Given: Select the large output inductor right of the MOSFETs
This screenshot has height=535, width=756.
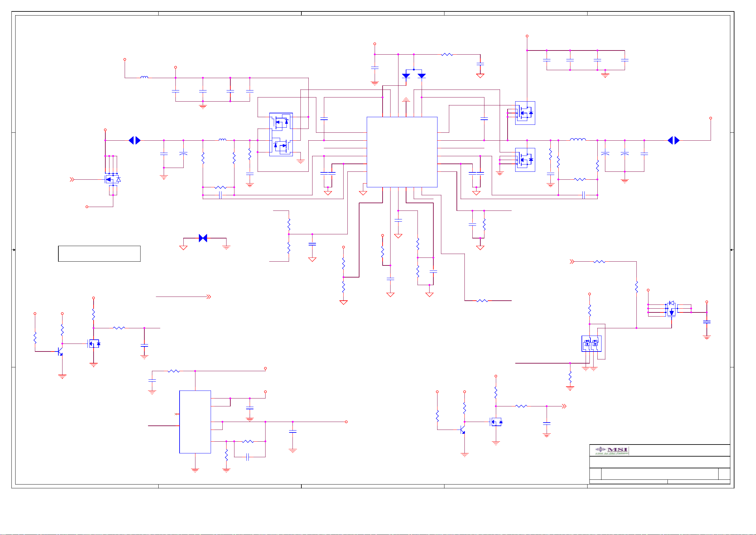Looking at the screenshot, I should [577, 139].
